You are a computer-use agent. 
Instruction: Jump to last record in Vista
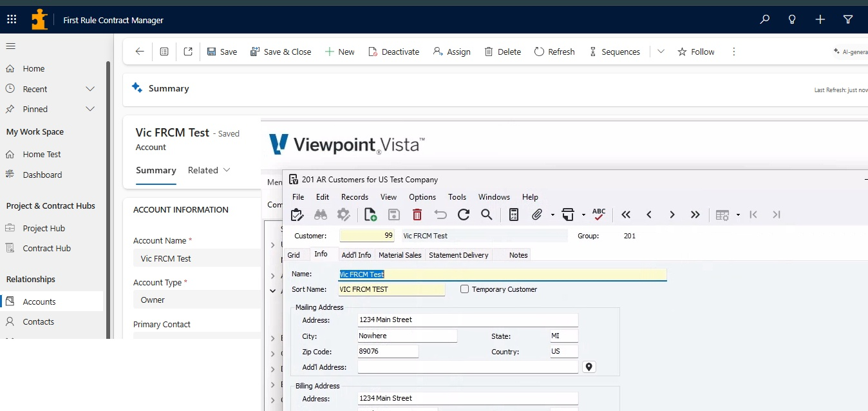click(x=695, y=215)
